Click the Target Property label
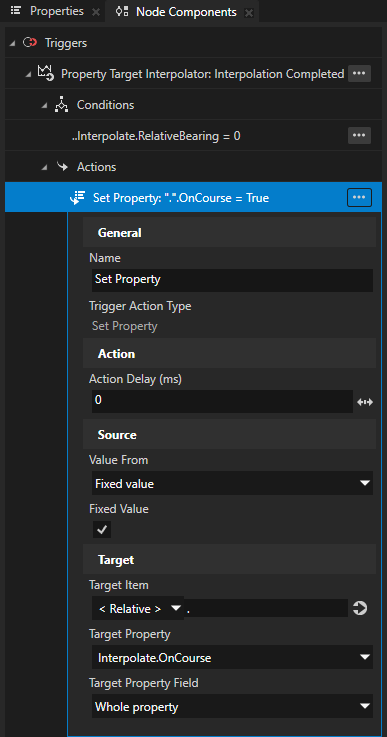The height and width of the screenshot is (737, 387). click(x=130, y=634)
